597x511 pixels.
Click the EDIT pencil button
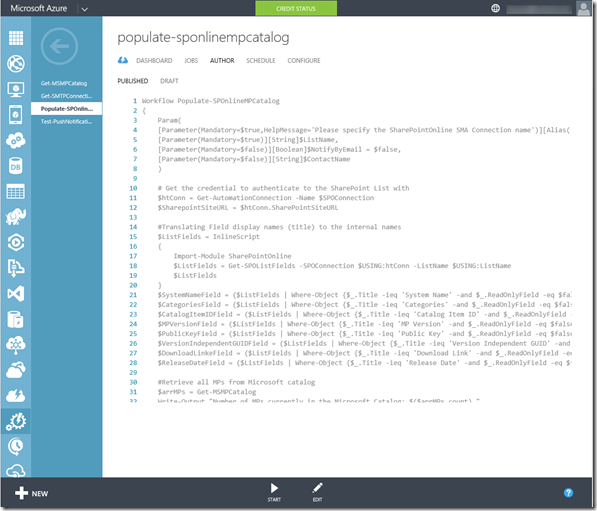pyautogui.click(x=317, y=492)
